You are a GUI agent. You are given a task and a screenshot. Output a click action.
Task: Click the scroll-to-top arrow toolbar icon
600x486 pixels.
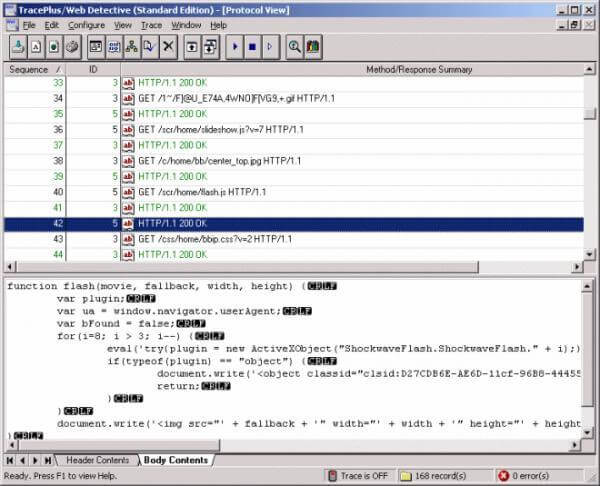tap(192, 47)
